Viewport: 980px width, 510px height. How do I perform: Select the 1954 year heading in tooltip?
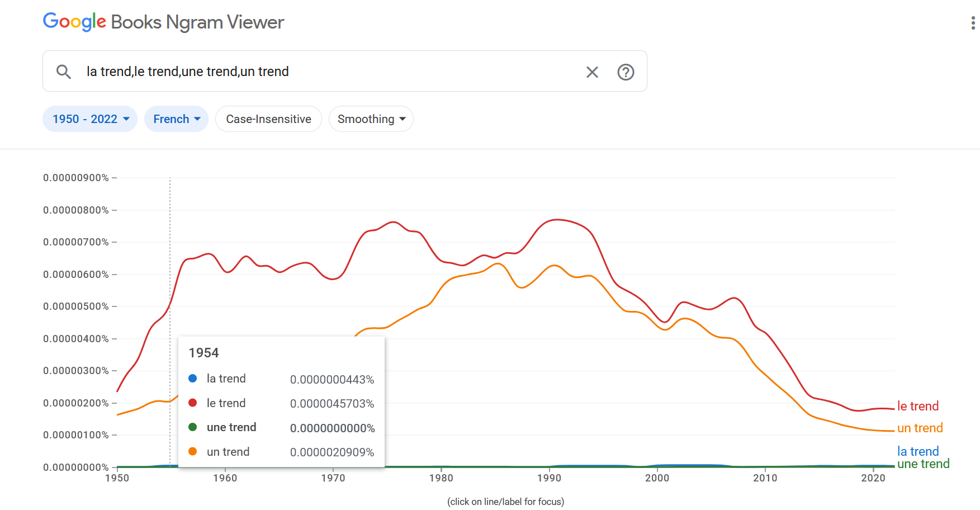click(203, 353)
